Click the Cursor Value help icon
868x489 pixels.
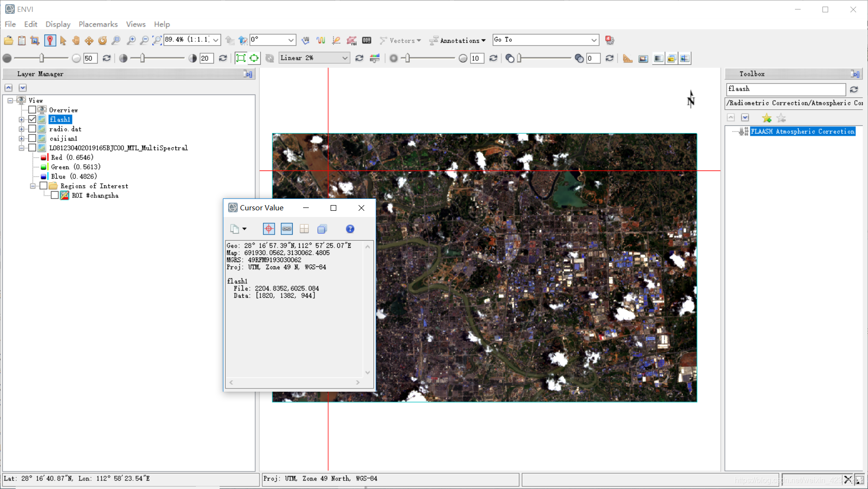pyautogui.click(x=350, y=229)
